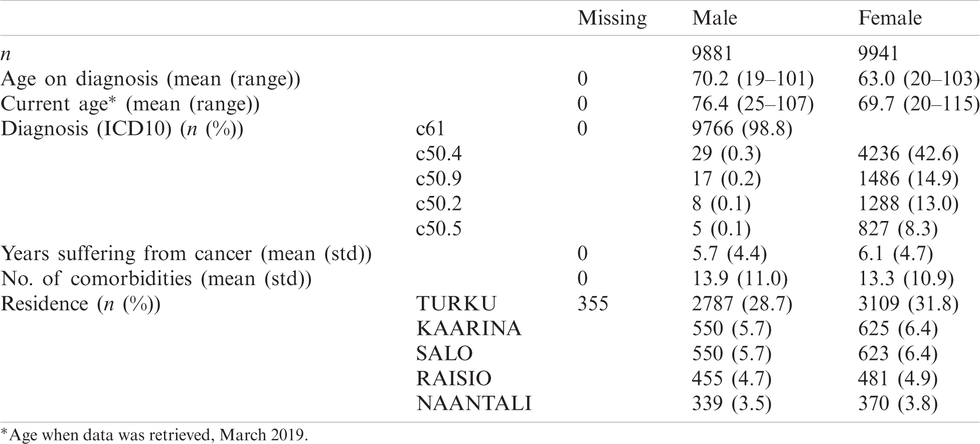The image size is (980, 444).
Task: Click the c50.4 diagnosis code
Action: coord(439,154)
